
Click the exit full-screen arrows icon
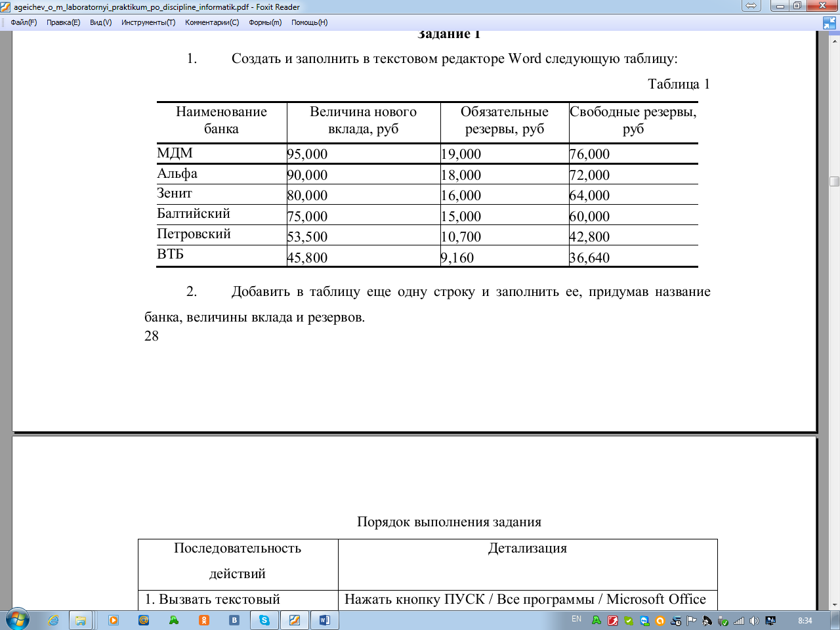click(x=829, y=23)
